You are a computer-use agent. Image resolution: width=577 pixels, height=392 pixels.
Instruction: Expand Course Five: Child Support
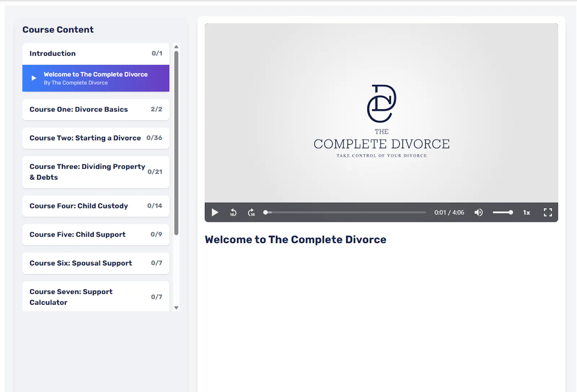pos(96,234)
